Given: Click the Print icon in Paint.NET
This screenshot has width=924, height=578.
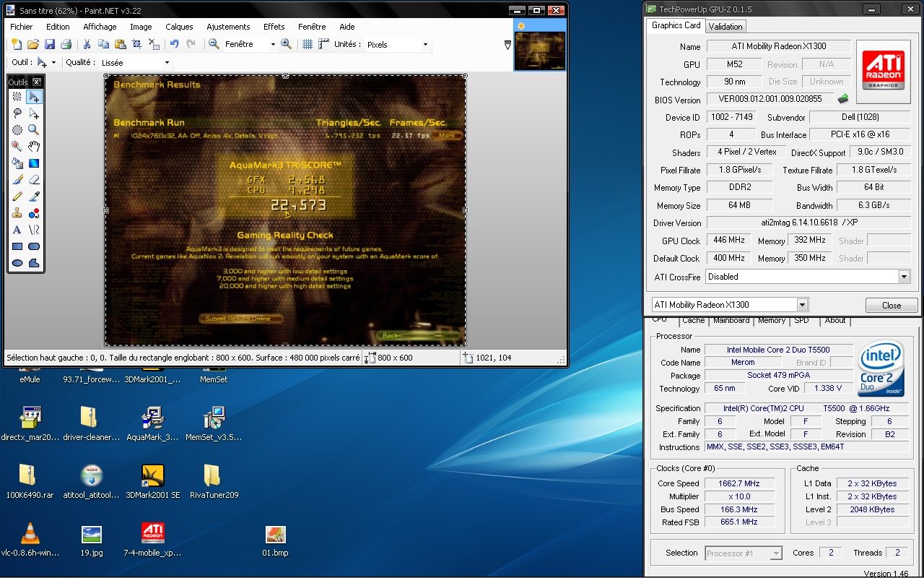Looking at the screenshot, I should click(66, 44).
